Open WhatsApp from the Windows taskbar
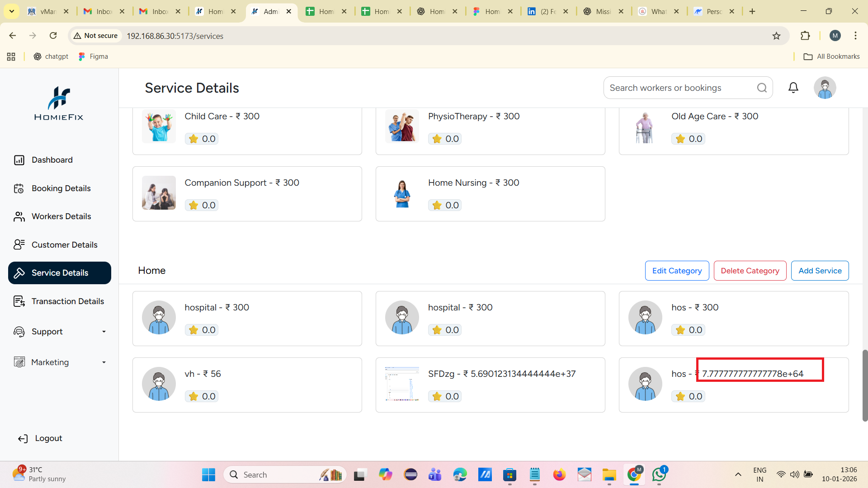The width and height of the screenshot is (868, 488). click(659, 474)
